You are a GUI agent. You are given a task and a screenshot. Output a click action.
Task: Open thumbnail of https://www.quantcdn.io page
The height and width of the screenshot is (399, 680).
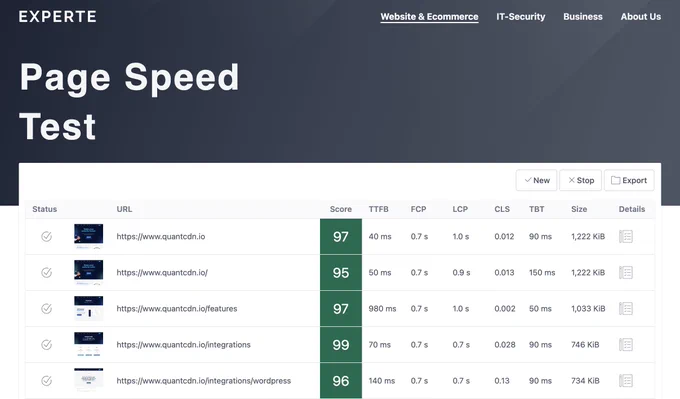88,236
